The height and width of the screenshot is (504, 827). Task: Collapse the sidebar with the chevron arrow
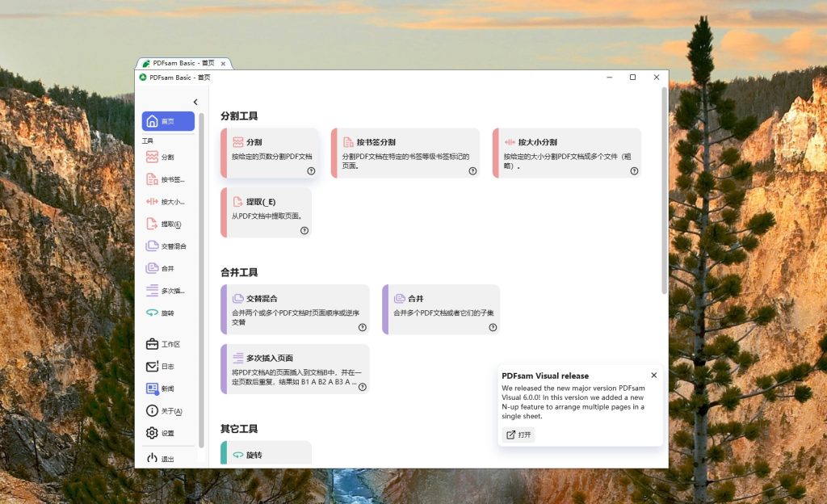pyautogui.click(x=195, y=102)
